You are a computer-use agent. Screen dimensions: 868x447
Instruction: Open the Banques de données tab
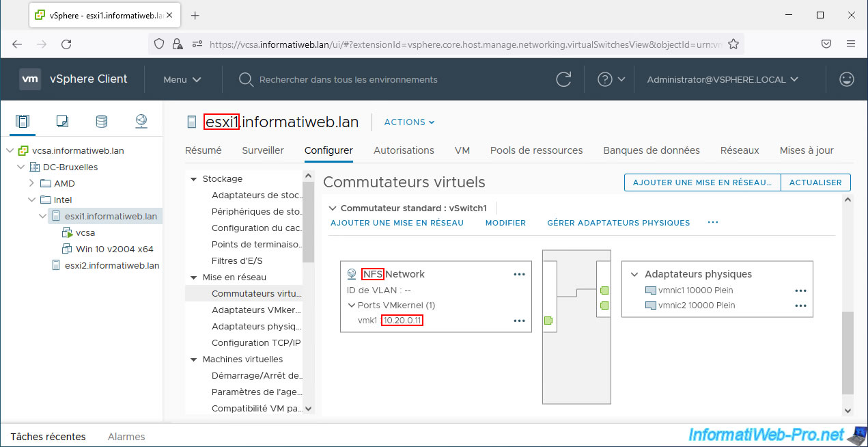tap(651, 150)
